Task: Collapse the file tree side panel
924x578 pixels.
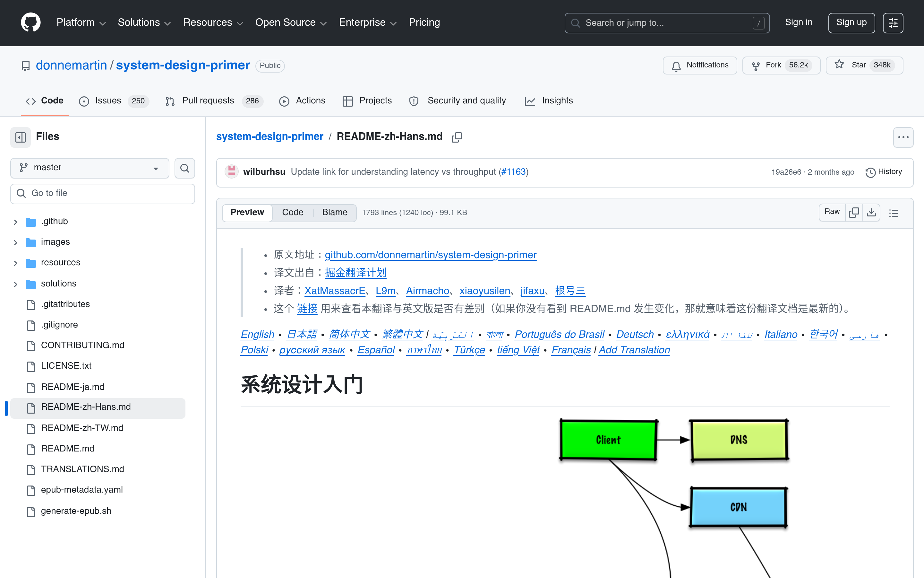Action: (x=20, y=137)
